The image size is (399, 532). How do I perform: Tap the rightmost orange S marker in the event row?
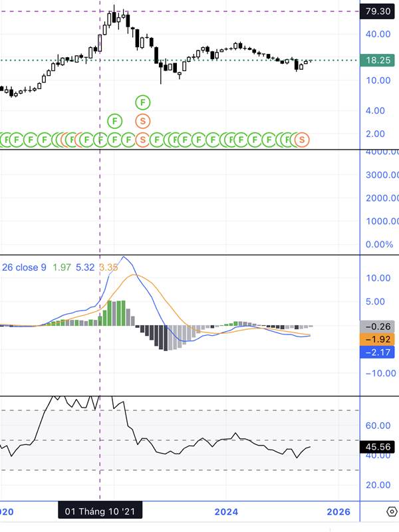point(302,140)
